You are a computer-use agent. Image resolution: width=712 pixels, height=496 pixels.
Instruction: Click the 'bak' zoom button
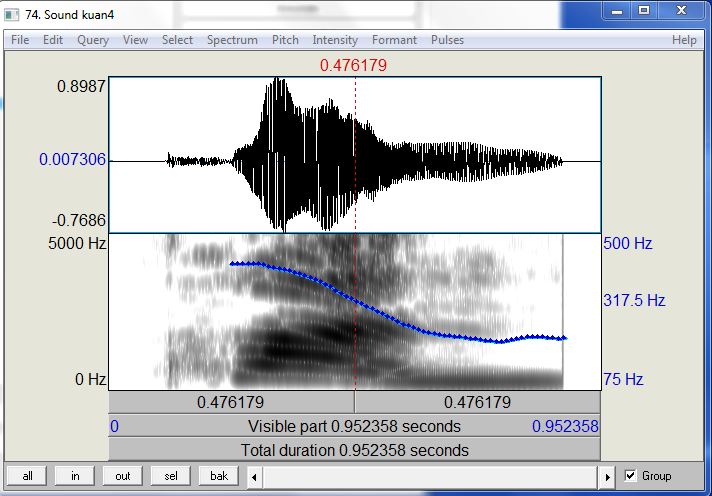coord(218,476)
